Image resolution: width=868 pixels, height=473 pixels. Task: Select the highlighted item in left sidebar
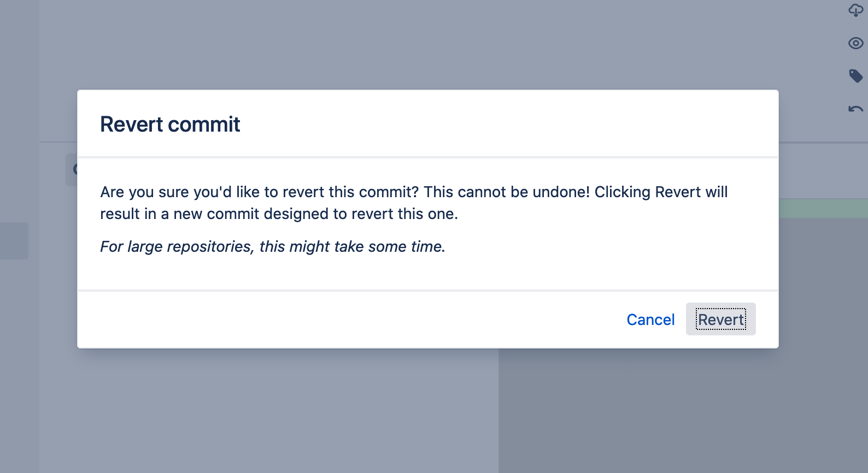(14, 241)
